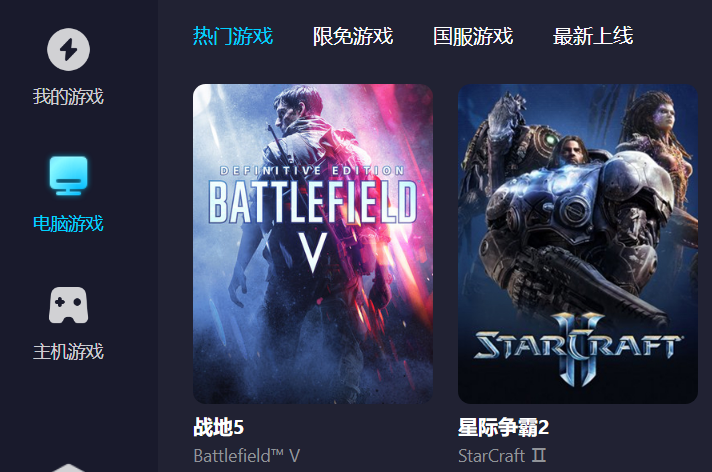Click the BATTLEFIELD logo text on cover
This screenshot has height=472, width=712.
pos(312,202)
